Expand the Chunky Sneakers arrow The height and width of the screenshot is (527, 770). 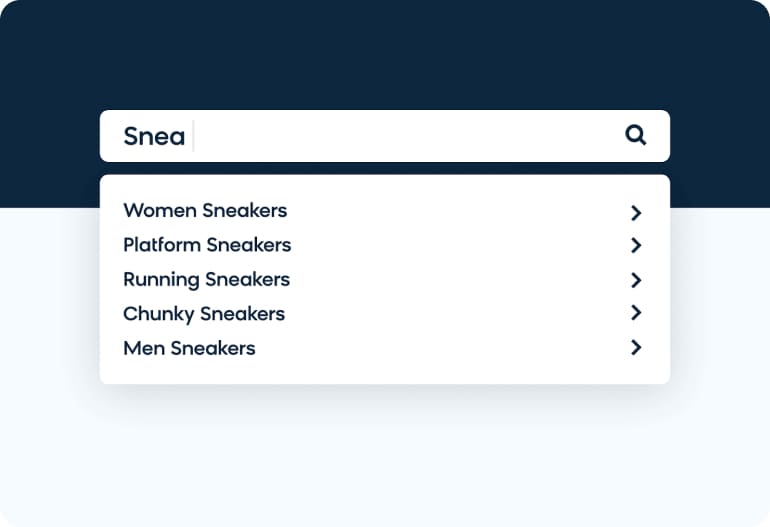(x=636, y=312)
